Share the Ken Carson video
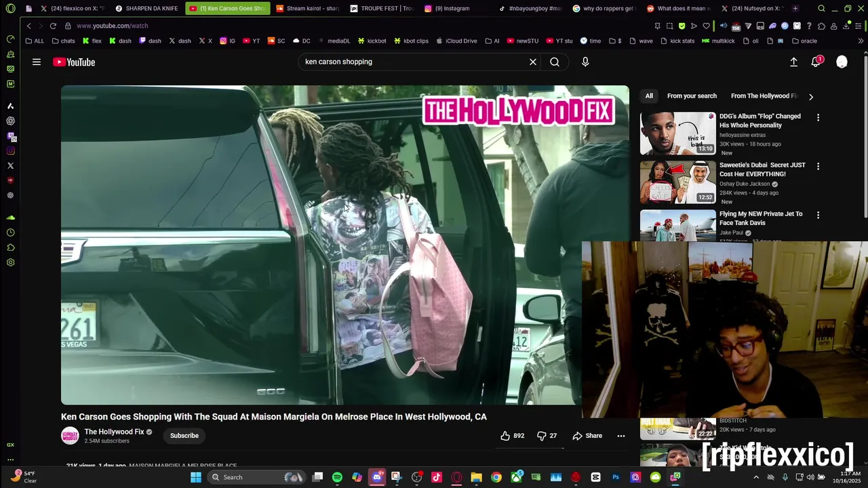 click(587, 436)
